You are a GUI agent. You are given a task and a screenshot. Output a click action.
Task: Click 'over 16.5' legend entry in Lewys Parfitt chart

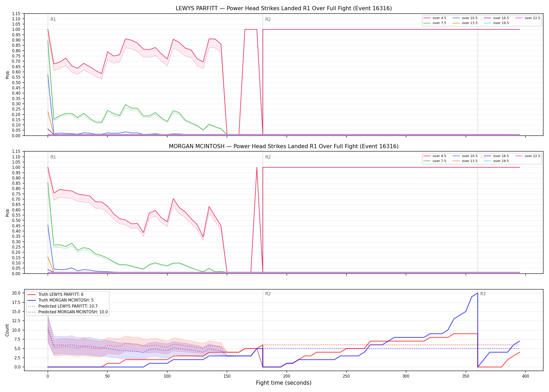click(496, 18)
